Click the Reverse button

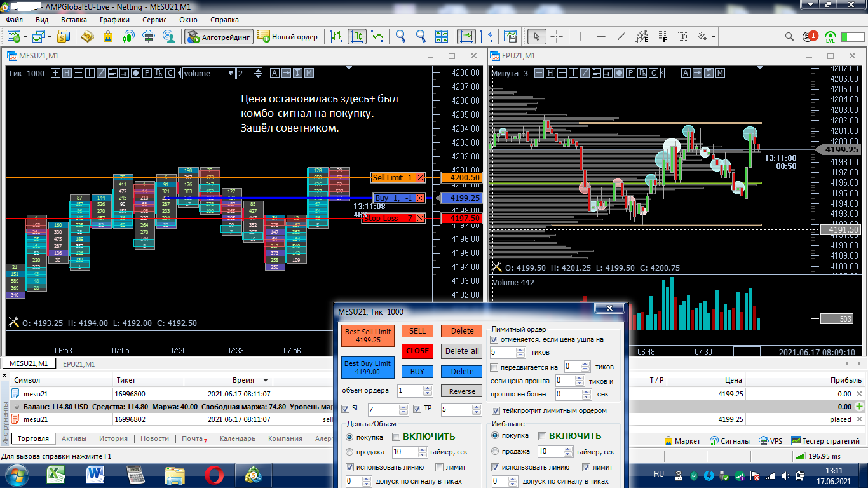(x=462, y=391)
